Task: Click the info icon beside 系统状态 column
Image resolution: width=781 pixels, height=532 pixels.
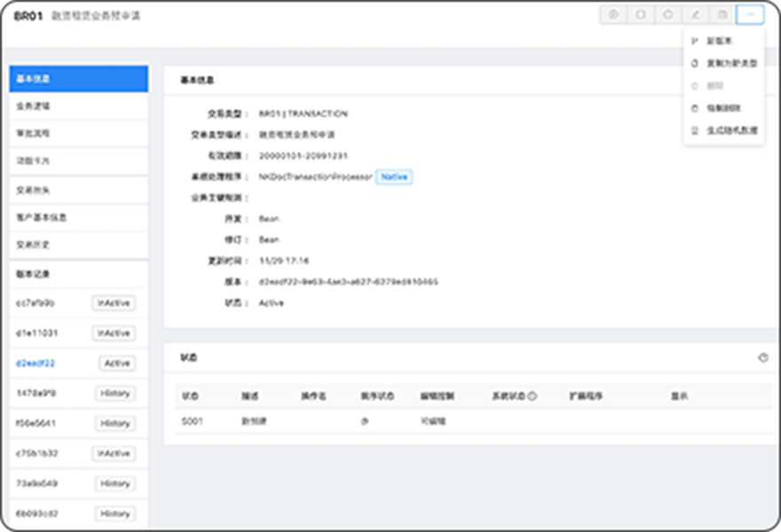Action: click(532, 396)
